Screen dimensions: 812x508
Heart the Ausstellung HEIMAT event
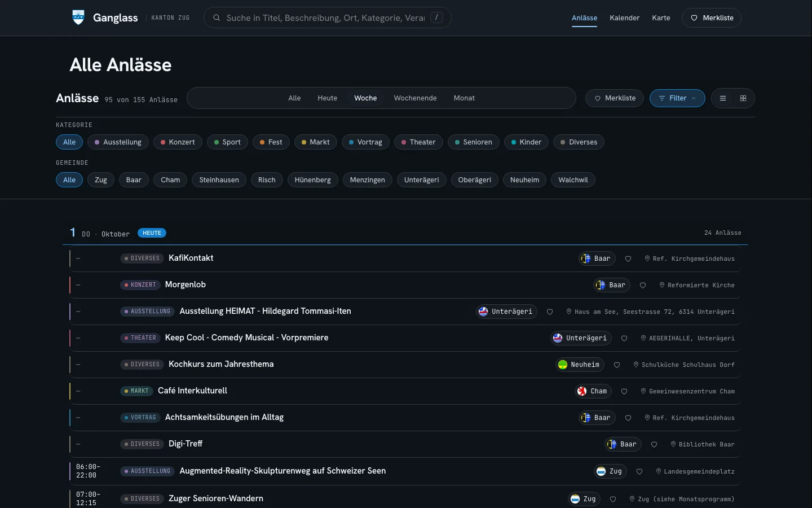click(x=550, y=312)
